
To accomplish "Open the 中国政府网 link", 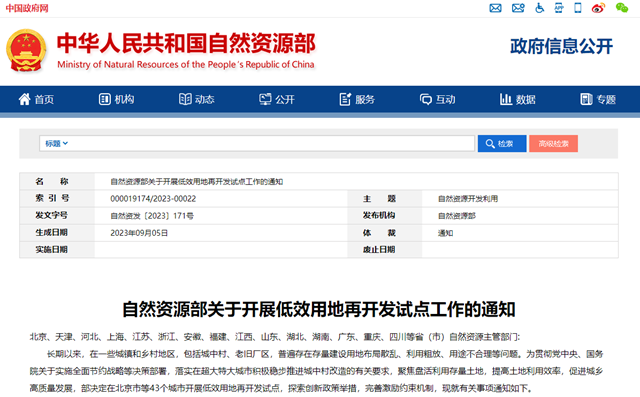I will [x=27, y=8].
